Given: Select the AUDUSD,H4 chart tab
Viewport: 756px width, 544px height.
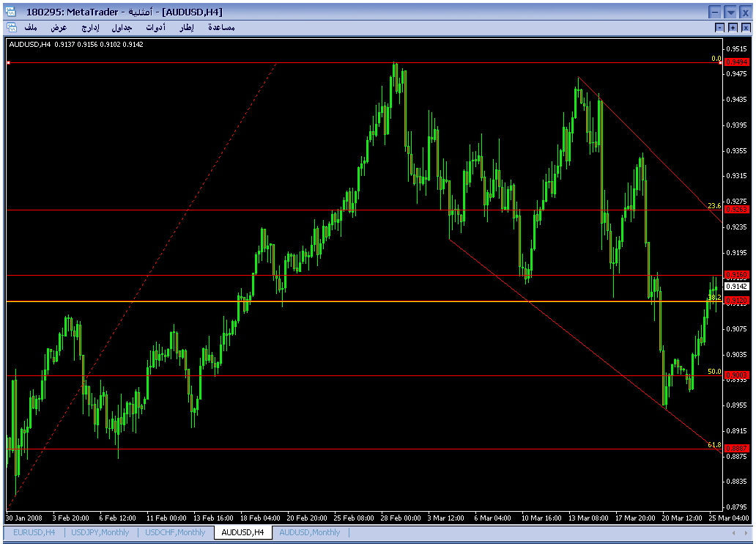Looking at the screenshot, I should coord(242,532).
